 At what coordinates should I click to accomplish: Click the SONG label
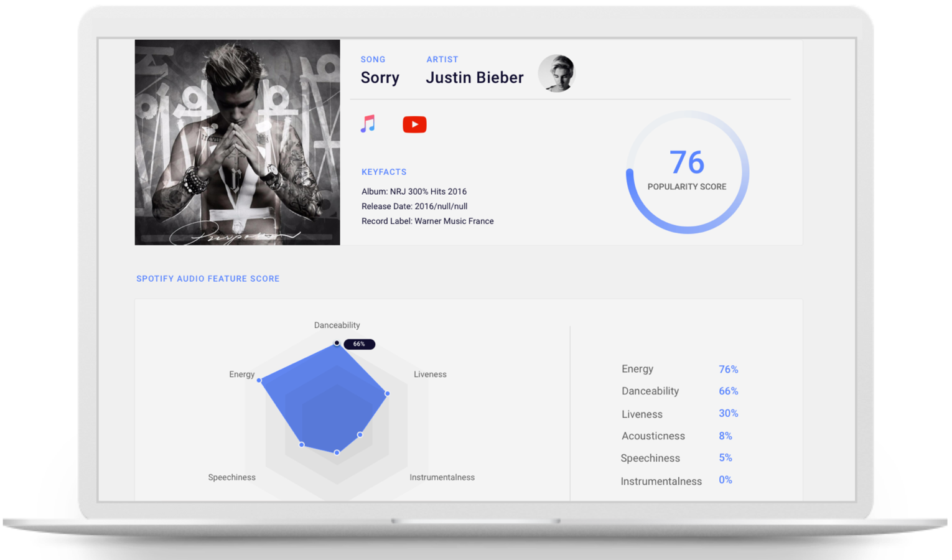click(373, 60)
